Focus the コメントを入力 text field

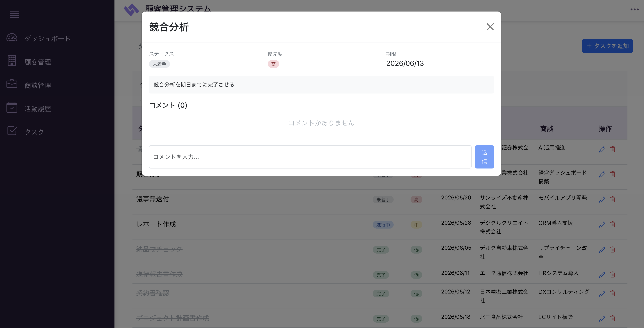310,157
